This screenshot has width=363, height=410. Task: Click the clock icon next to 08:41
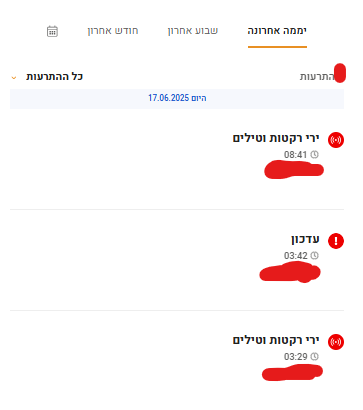(x=314, y=155)
